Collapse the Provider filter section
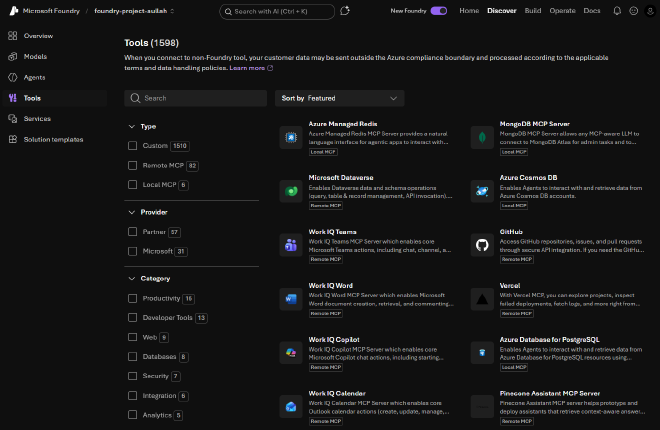Screen dimensions: 660x430 132,212
